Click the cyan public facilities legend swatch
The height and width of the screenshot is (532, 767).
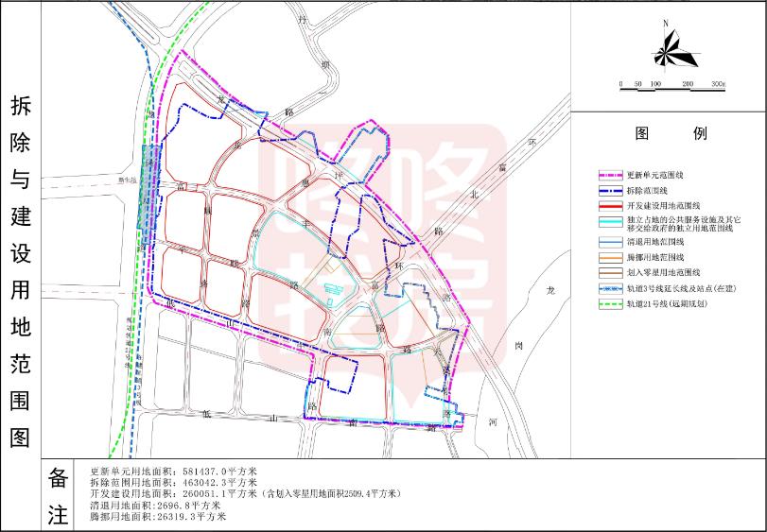click(610, 222)
